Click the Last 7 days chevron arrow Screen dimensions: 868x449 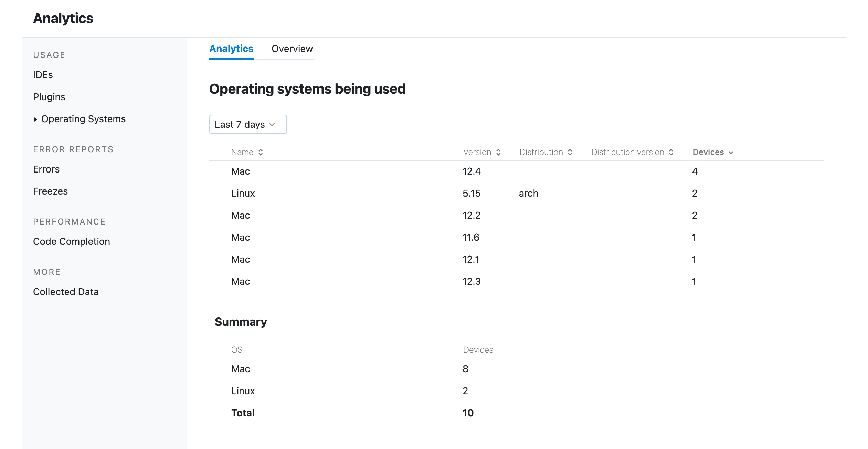pyautogui.click(x=273, y=124)
